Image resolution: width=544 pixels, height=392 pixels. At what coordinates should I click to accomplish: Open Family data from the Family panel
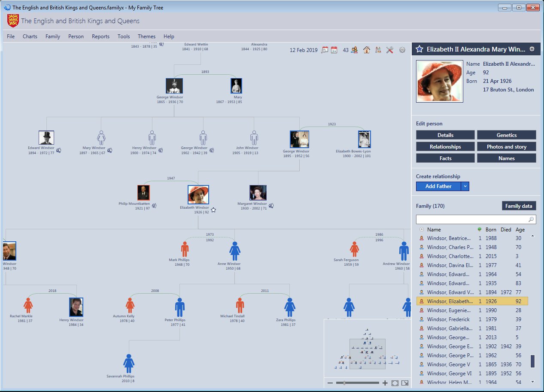click(519, 206)
